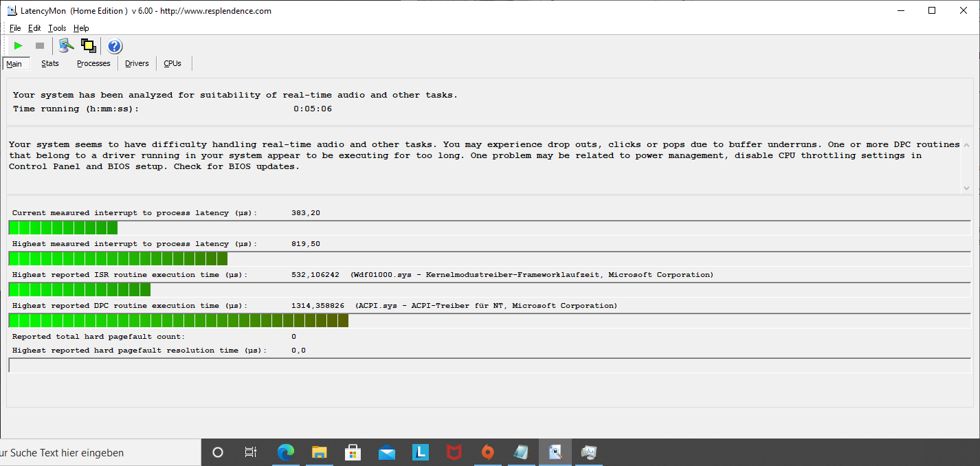This screenshot has height=466, width=980.
Task: Open the Edit menu
Action: click(34, 28)
